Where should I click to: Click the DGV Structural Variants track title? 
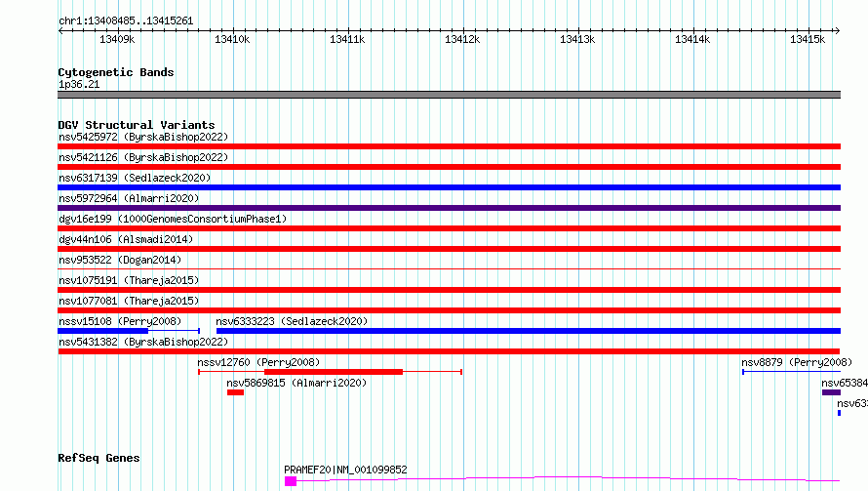tap(137, 125)
